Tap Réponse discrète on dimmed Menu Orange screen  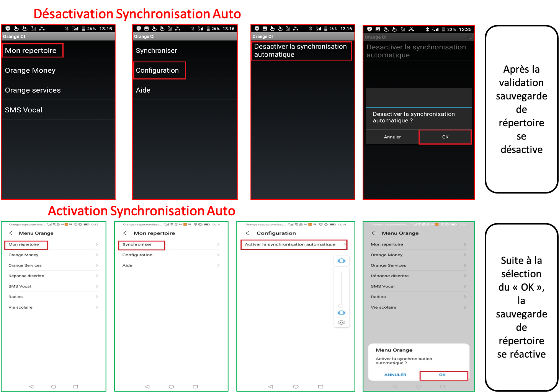[x=390, y=276]
